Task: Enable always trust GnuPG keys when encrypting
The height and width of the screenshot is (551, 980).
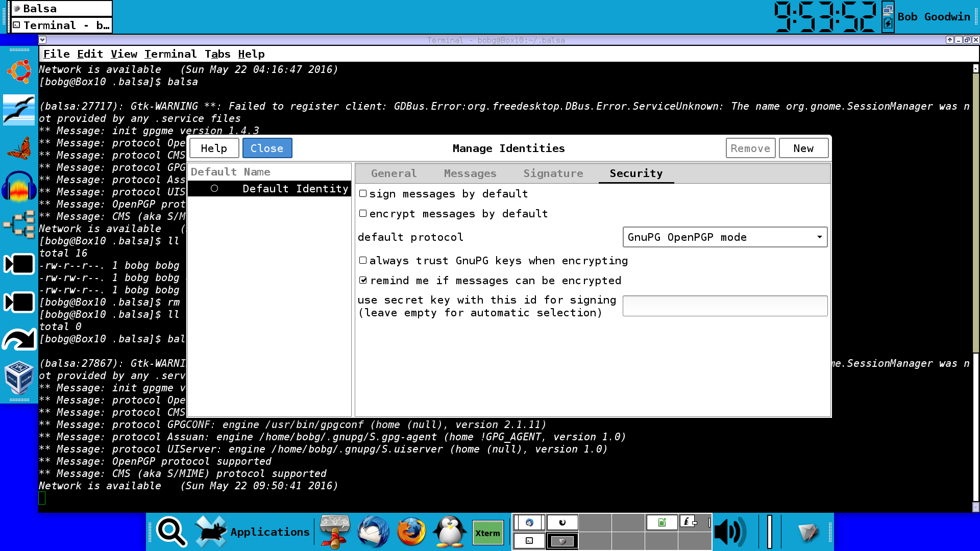Action: 363,261
